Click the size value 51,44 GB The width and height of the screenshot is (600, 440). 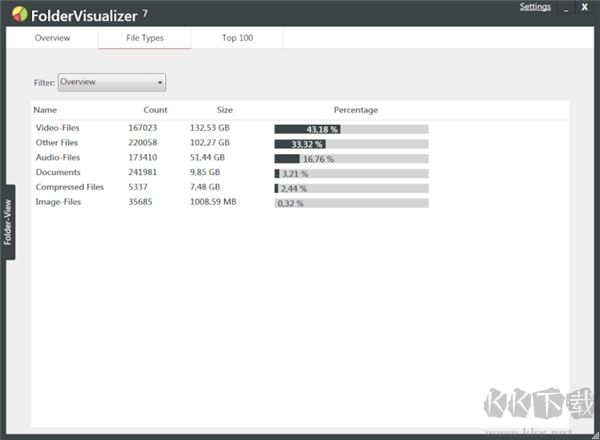point(207,157)
